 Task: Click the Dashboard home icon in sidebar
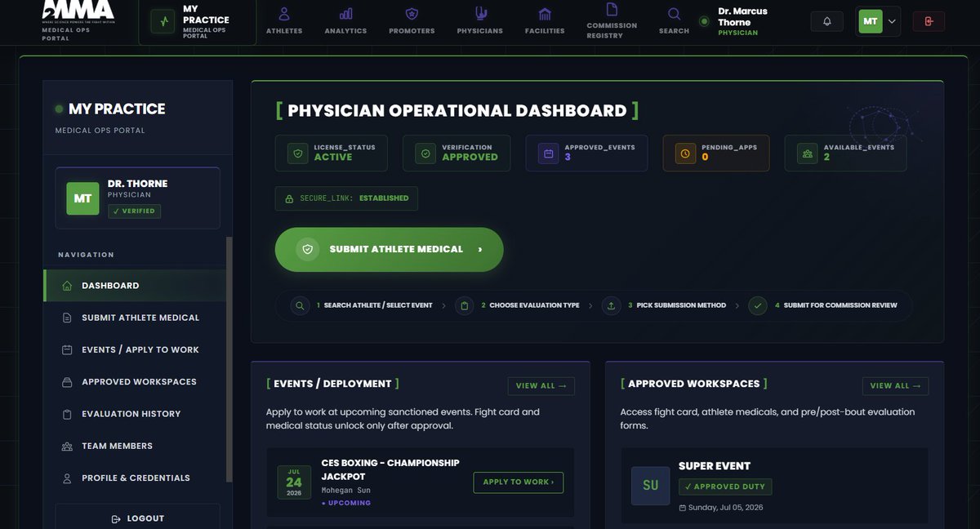coord(67,286)
